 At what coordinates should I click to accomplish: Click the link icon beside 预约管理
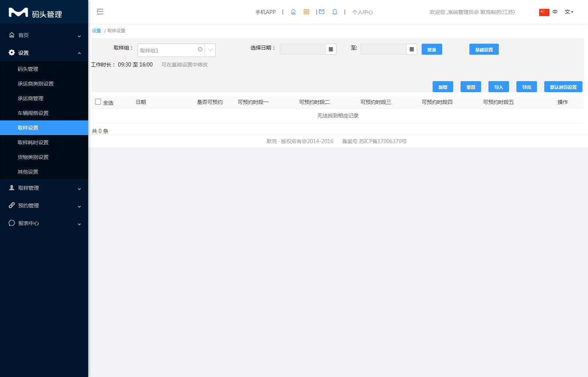coord(12,205)
